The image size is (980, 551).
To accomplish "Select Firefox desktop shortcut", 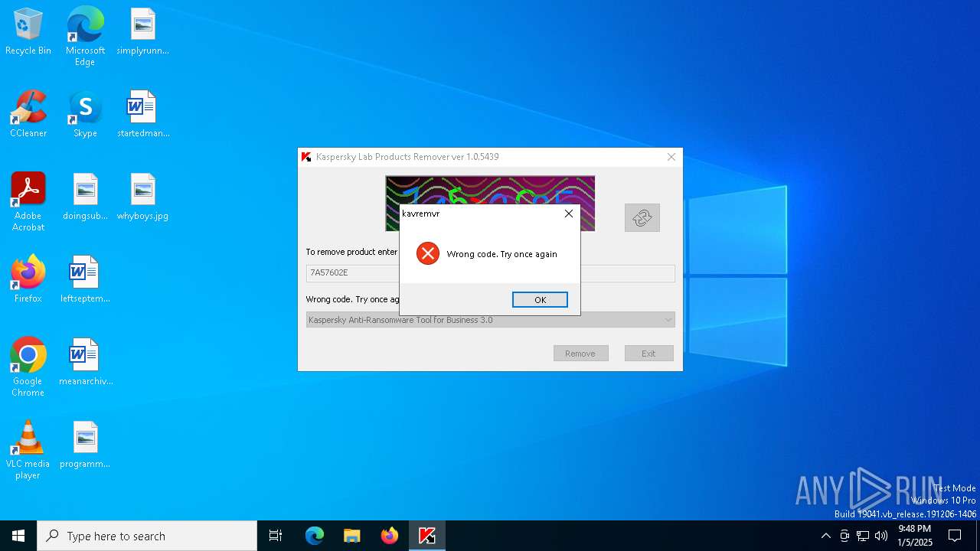I will (x=28, y=280).
